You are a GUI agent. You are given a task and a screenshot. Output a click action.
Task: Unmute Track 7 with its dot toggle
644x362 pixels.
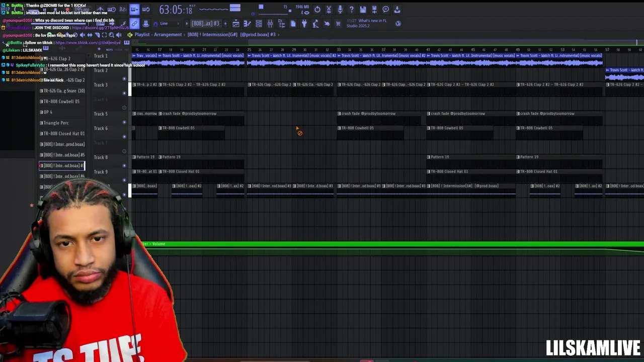pyautogui.click(x=124, y=151)
